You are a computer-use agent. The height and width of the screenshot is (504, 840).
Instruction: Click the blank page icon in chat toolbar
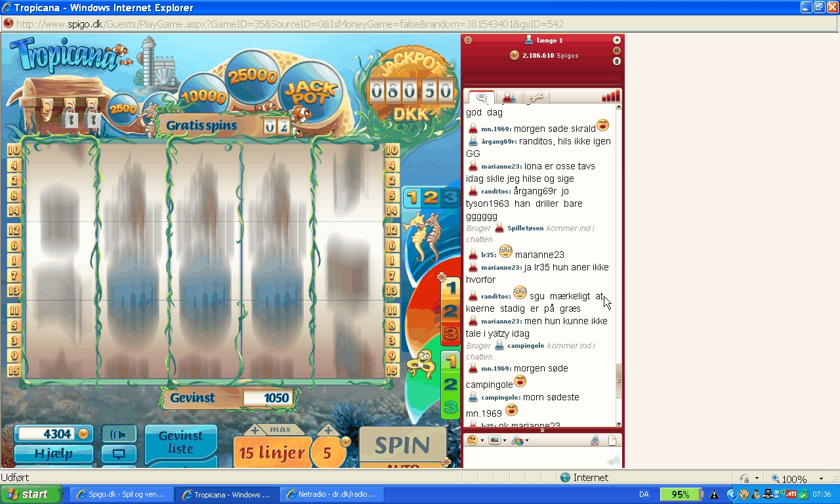click(x=612, y=440)
